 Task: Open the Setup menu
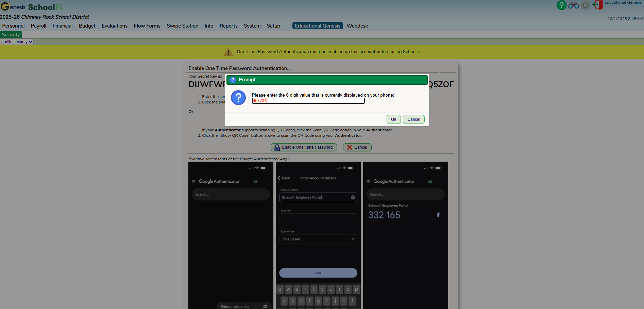click(273, 26)
